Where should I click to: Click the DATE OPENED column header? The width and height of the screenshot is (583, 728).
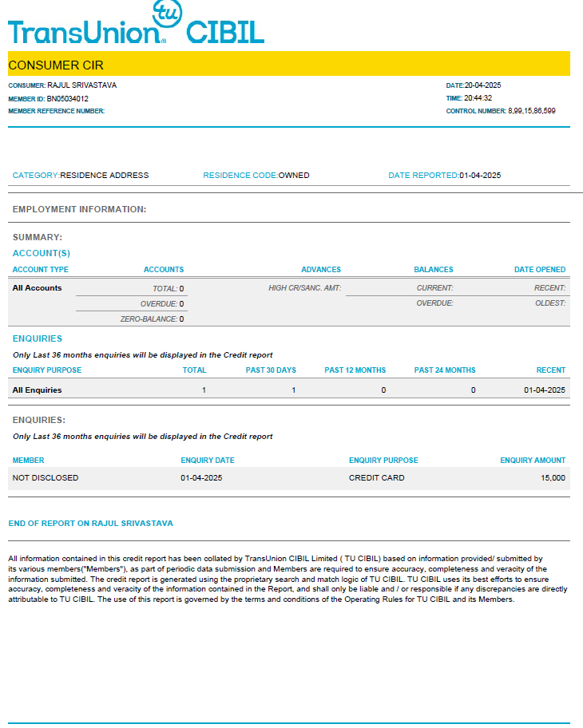click(540, 270)
